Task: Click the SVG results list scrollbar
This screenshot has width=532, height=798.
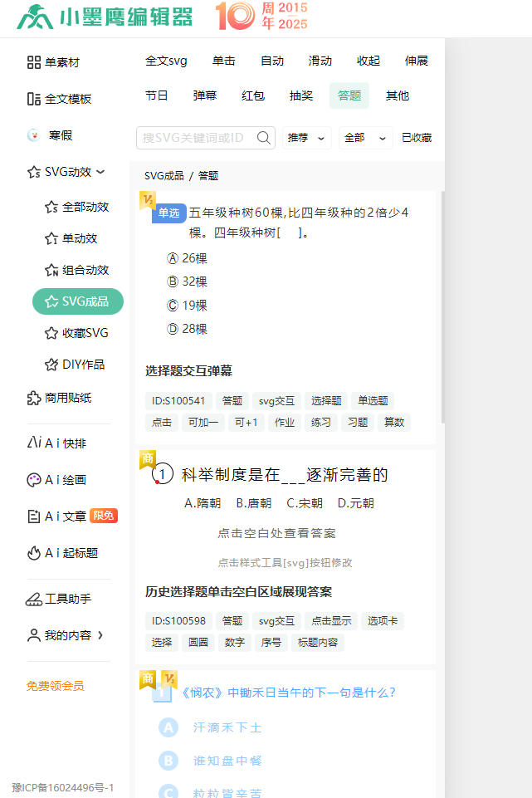Action: [x=443, y=307]
